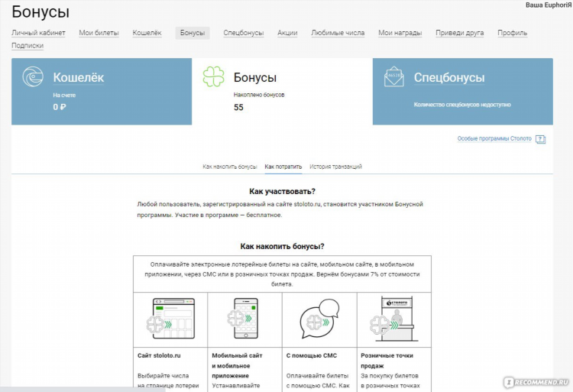Go to Кошелёк in top navigation
The height and width of the screenshot is (392, 573).
(147, 33)
